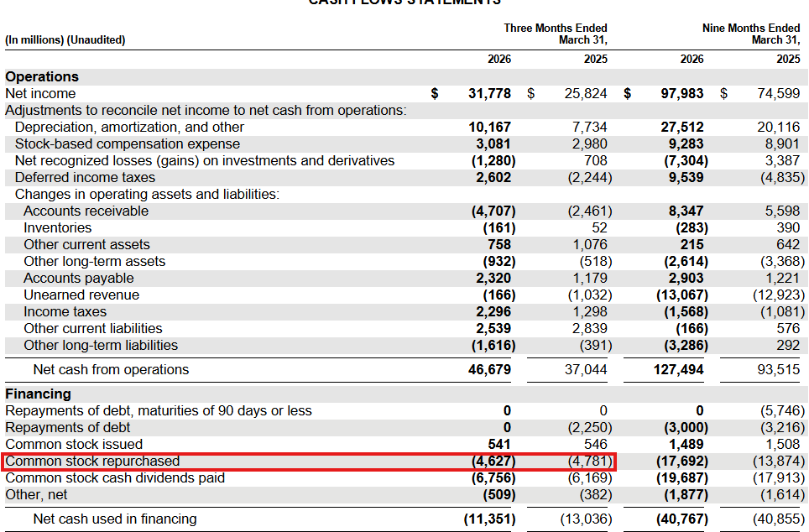
Task: Click Other current assets label
Action: [86, 244]
